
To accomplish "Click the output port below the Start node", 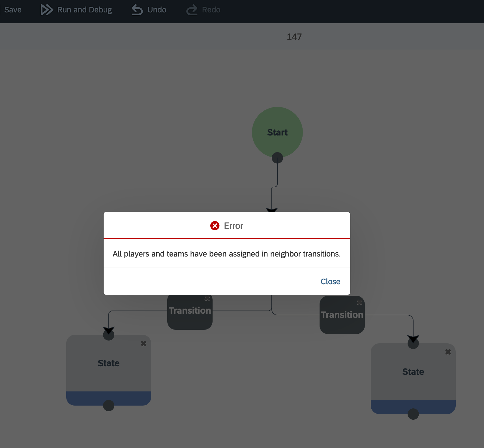I will point(277,158).
